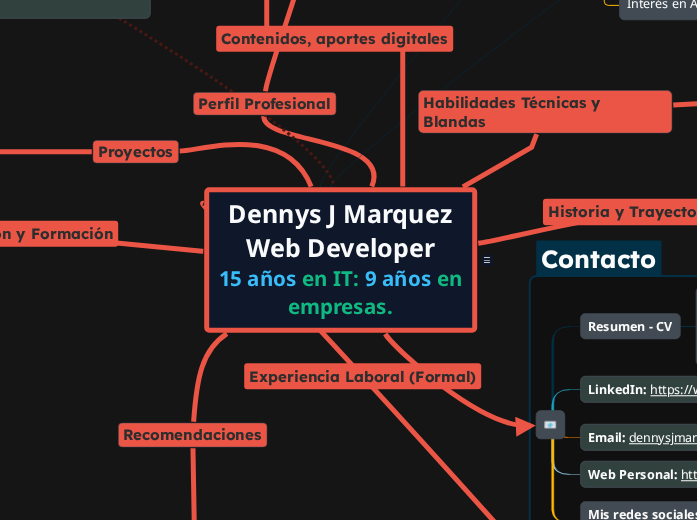697x520 pixels.
Task: Click the Recomendaciones branch node
Action: tap(192, 434)
